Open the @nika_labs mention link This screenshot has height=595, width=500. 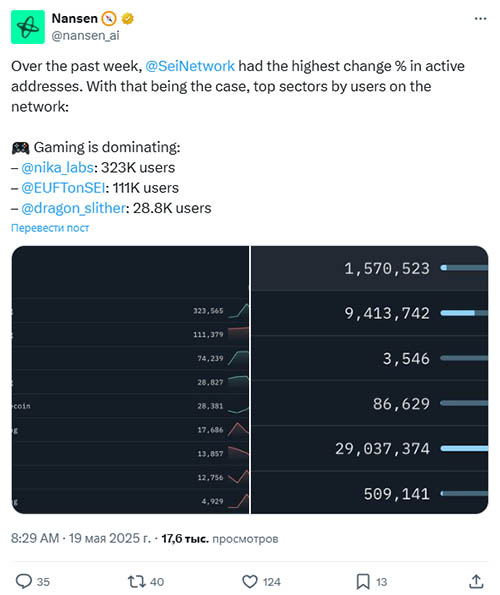(57, 168)
